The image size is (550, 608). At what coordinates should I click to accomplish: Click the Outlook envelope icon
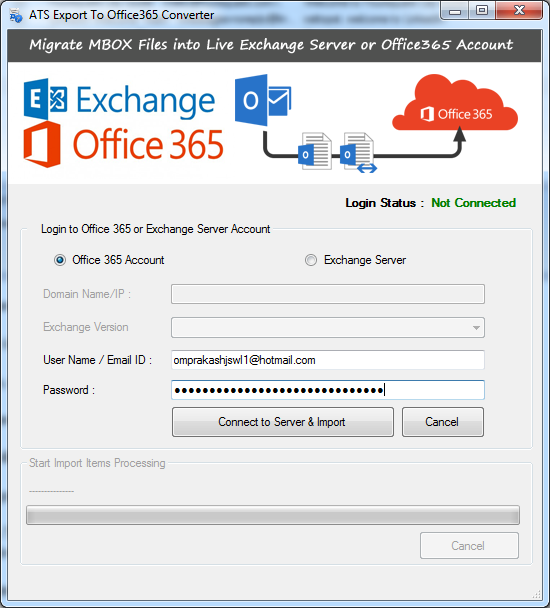pyautogui.click(x=263, y=100)
